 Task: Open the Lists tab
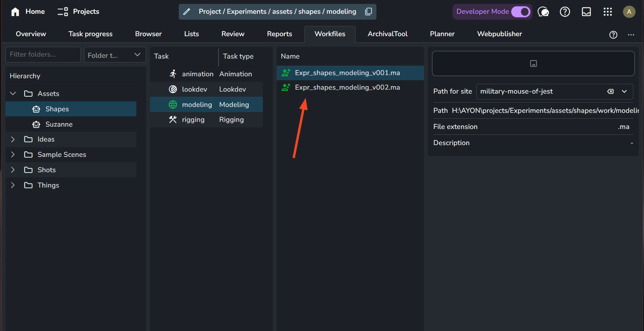(x=191, y=34)
